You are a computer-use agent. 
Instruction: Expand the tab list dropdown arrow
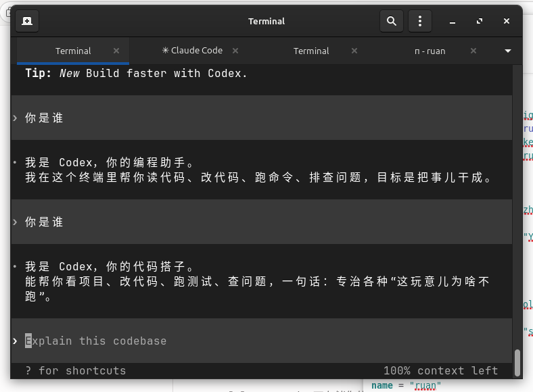(x=508, y=51)
